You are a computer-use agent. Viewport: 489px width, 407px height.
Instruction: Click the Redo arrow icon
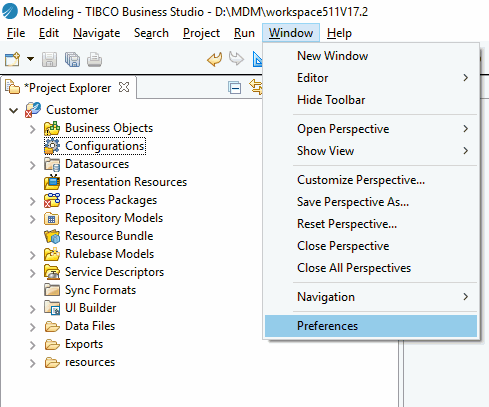[x=236, y=59]
